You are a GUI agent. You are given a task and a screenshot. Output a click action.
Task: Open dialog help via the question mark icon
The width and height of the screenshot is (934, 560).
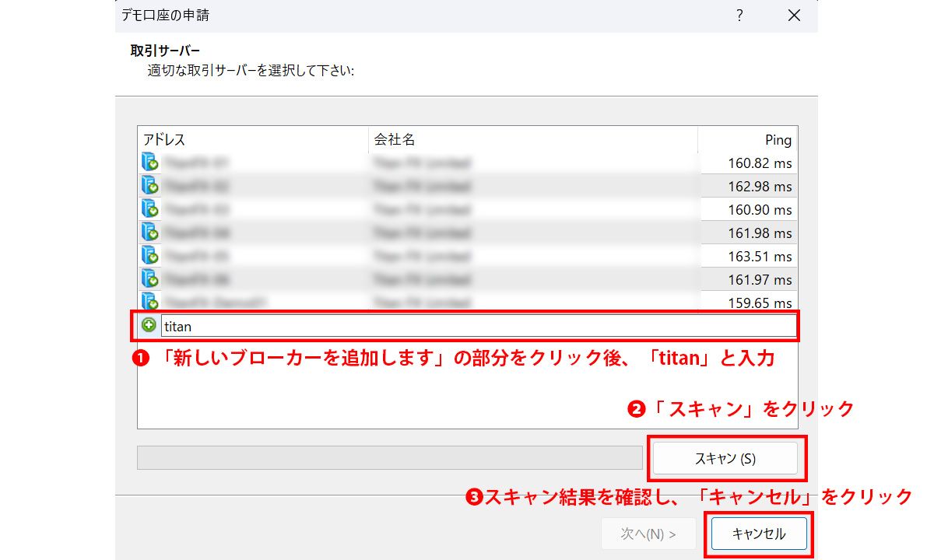tap(739, 15)
